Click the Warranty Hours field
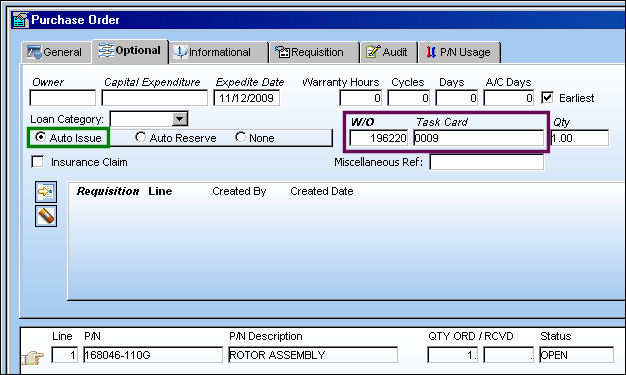Viewport: 626px width, 375px height. click(361, 98)
